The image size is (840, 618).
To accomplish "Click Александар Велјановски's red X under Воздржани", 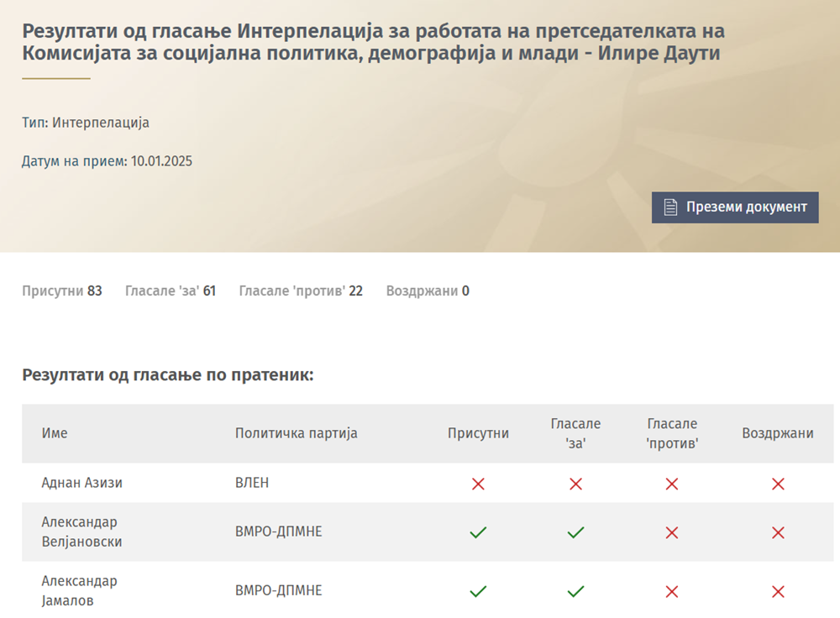I will tap(778, 532).
